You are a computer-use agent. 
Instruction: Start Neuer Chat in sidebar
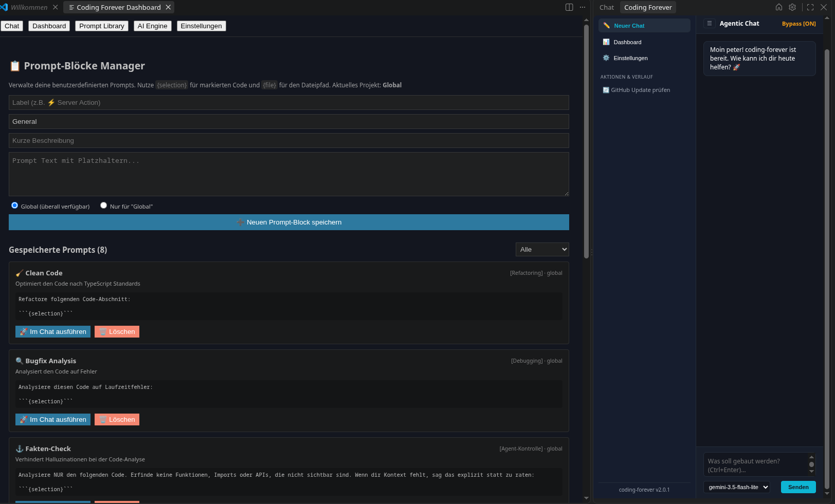point(644,26)
